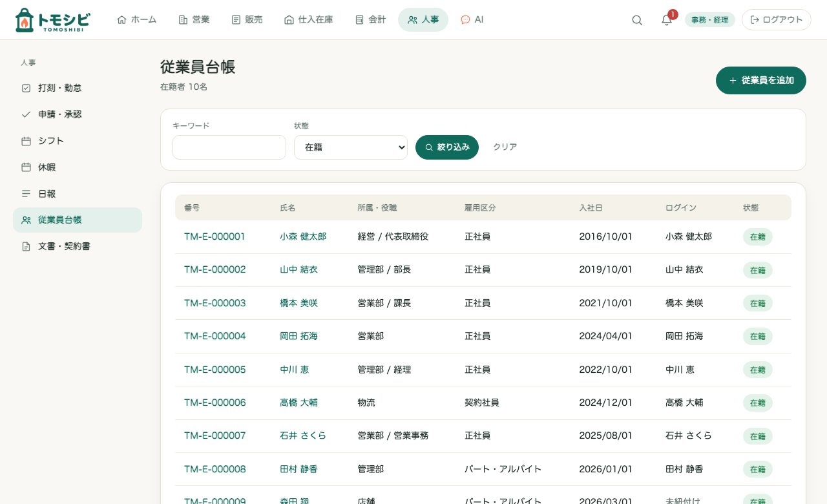Click the 経営 / 代表取締役 cell
The width and height of the screenshot is (827, 504).
pos(393,236)
